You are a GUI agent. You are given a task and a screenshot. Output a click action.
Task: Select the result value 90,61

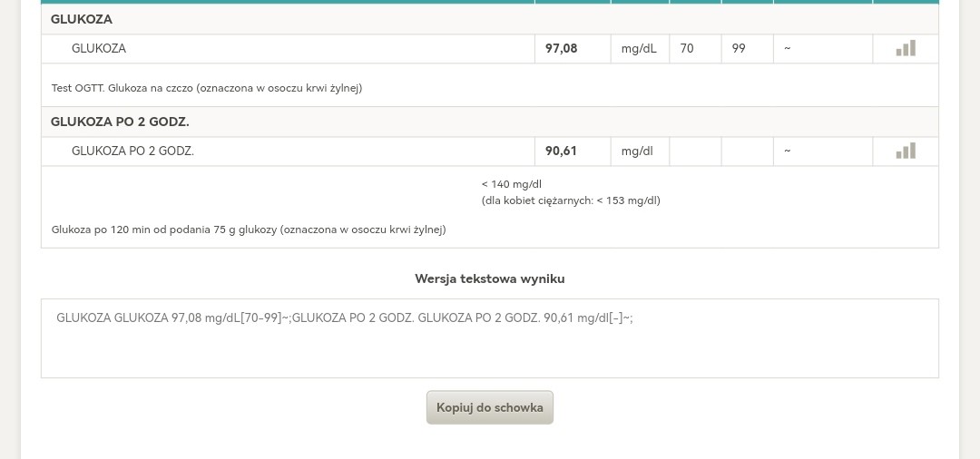coord(561,151)
